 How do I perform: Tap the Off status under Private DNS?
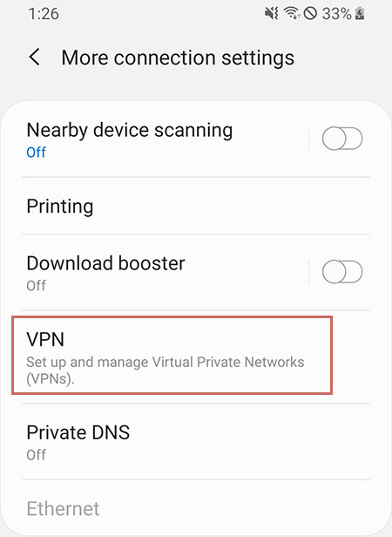pyautogui.click(x=36, y=455)
